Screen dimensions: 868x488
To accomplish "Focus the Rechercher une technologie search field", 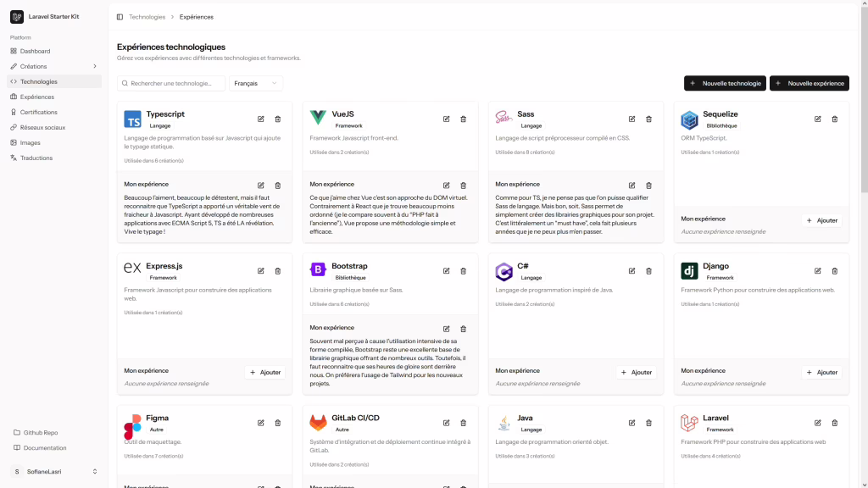I will click(x=171, y=84).
